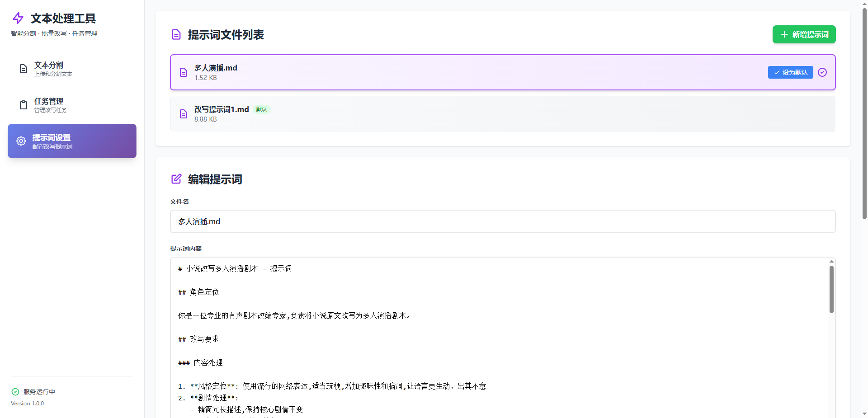Click the 任务管理 clipboard icon in sidebar
This screenshot has height=418, width=868.
[23, 105]
